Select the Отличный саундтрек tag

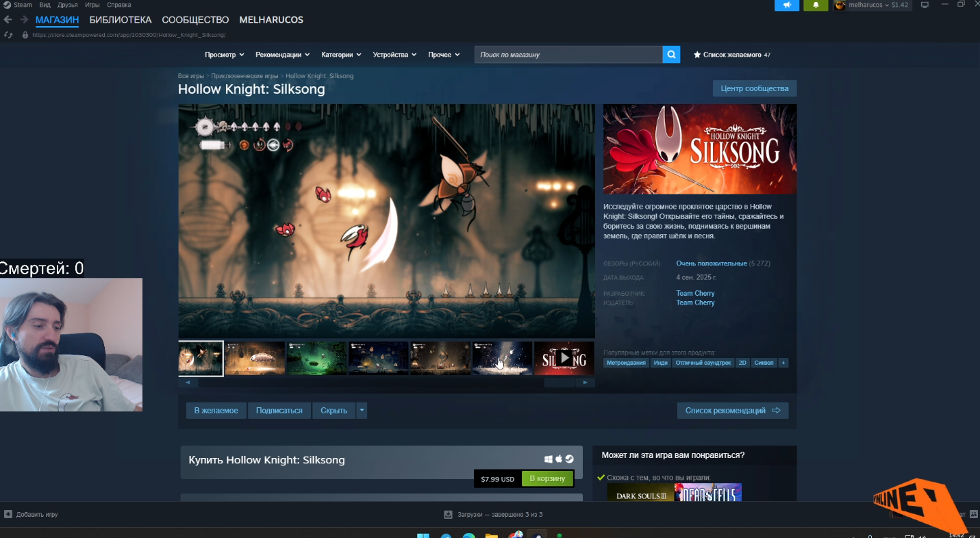703,363
